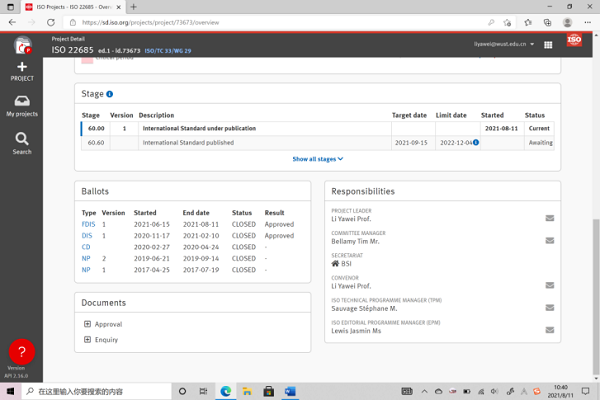Open the FDIS ballot link
This screenshot has height=400, width=600.
[88, 225]
